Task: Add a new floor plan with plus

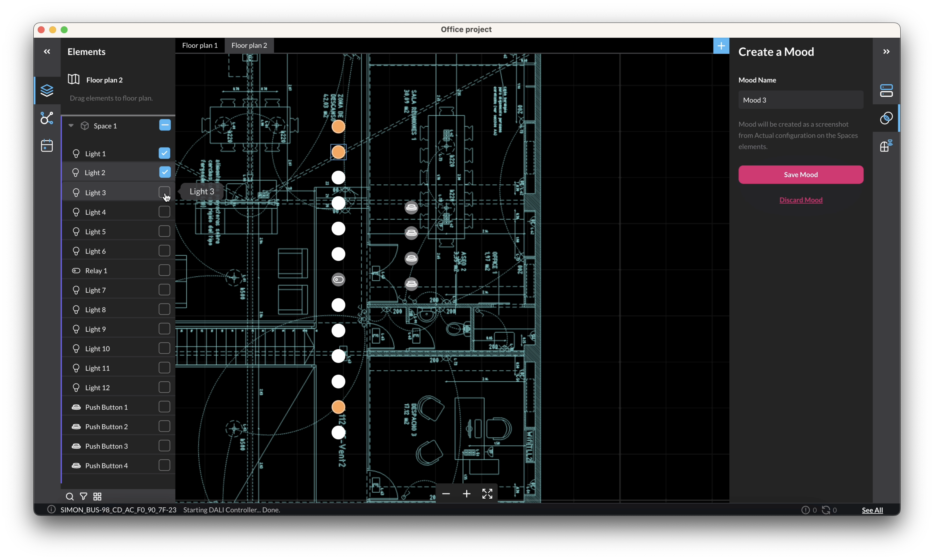Action: point(721,46)
